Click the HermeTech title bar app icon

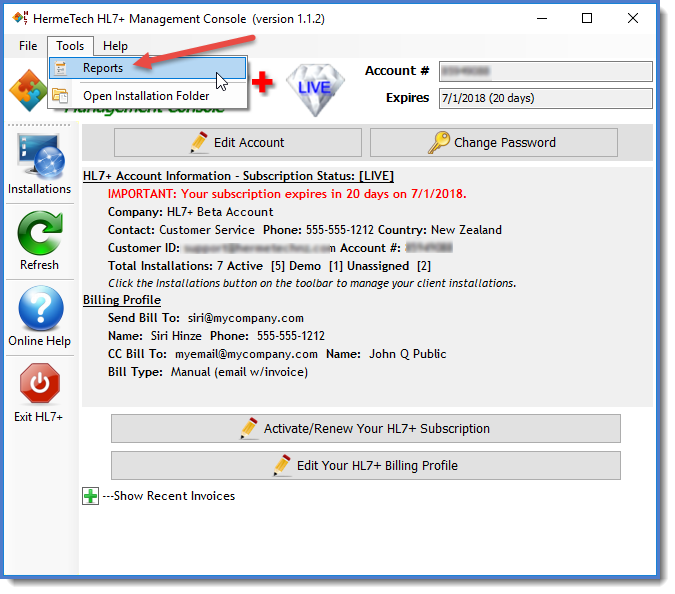tap(20, 18)
